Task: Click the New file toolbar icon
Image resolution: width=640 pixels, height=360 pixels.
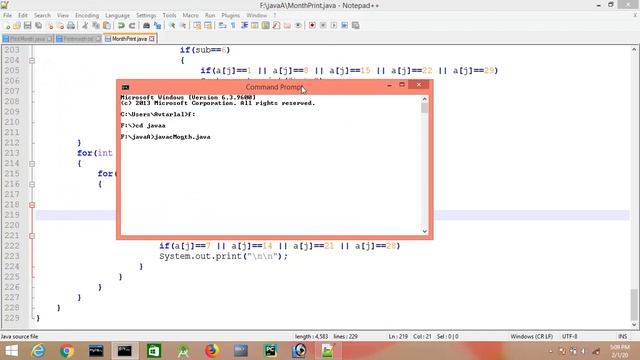Action: coord(7,26)
